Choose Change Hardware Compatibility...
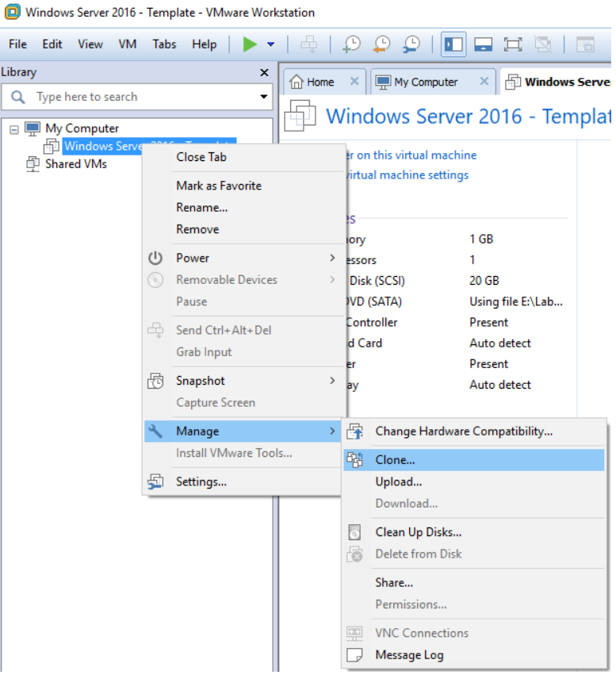616x675 pixels. 473,431
